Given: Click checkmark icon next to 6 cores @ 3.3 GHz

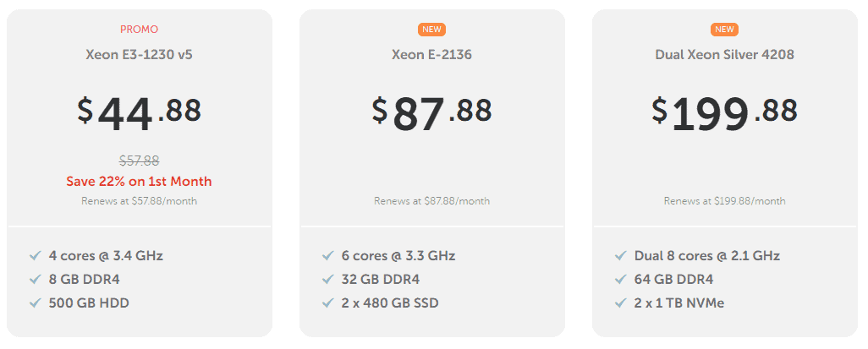Looking at the screenshot, I should pos(328,255).
